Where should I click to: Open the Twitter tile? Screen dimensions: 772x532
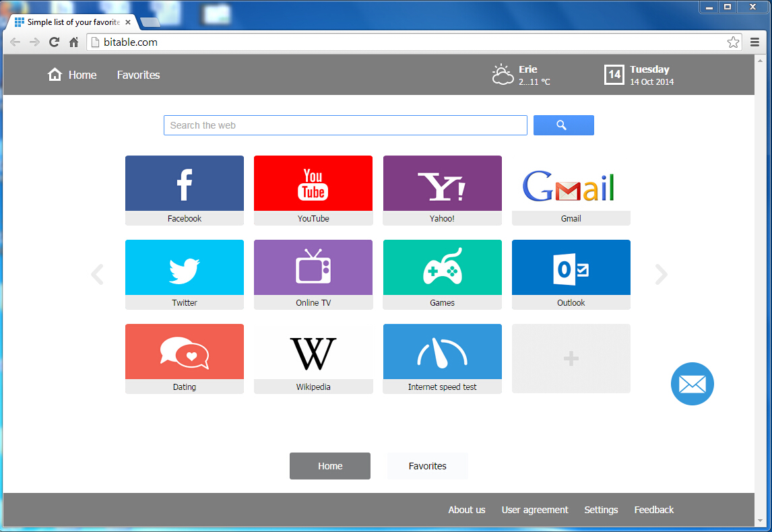pos(185,275)
